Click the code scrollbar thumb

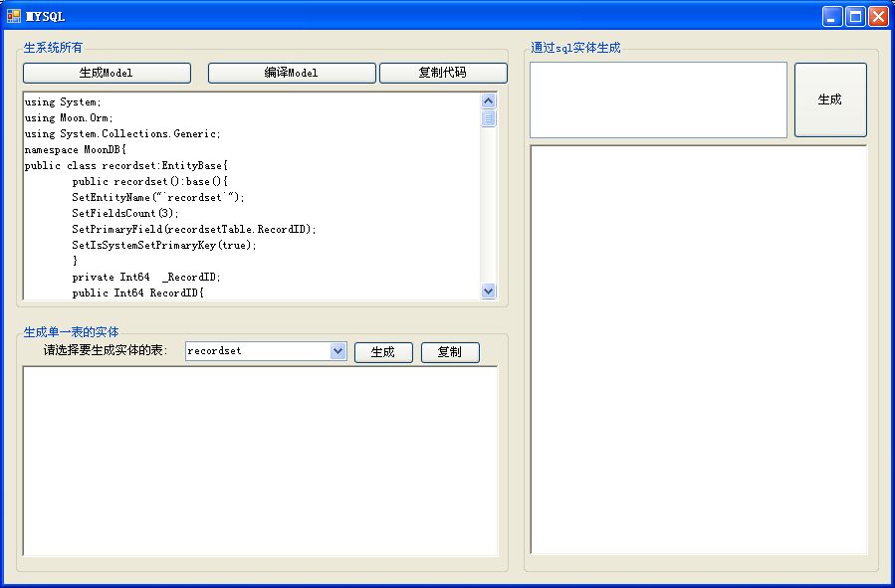tap(488, 118)
